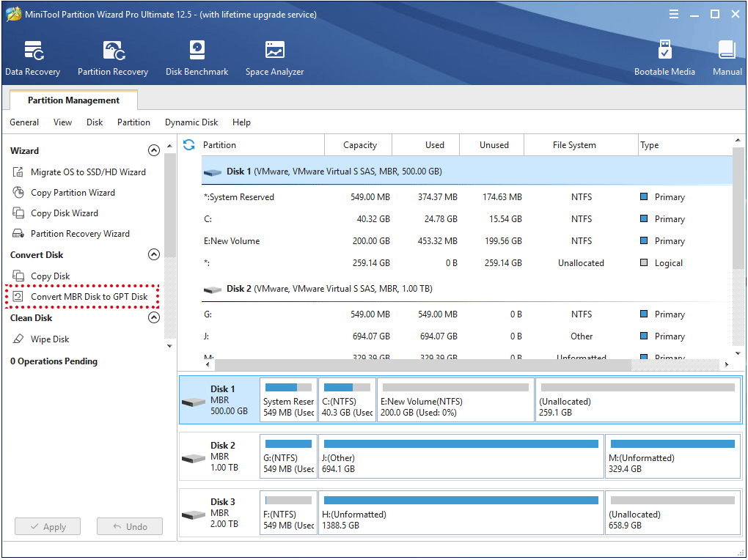The width and height of the screenshot is (748, 560).
Task: Open the Dynamic Disk menu
Action: (x=191, y=122)
